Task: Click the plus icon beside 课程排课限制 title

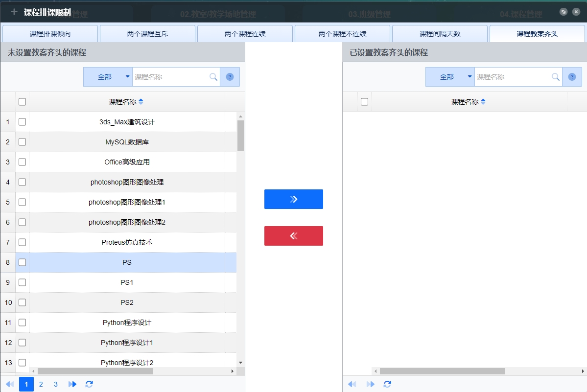Action: pos(14,12)
